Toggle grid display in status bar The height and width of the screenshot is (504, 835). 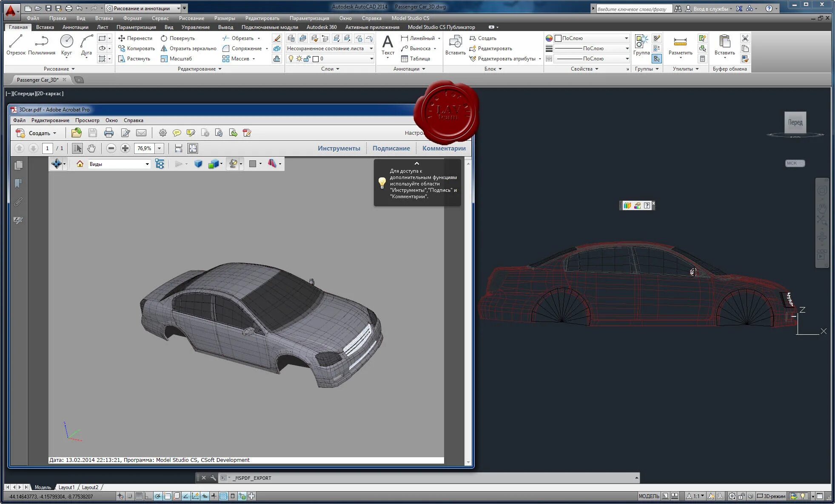(139, 496)
